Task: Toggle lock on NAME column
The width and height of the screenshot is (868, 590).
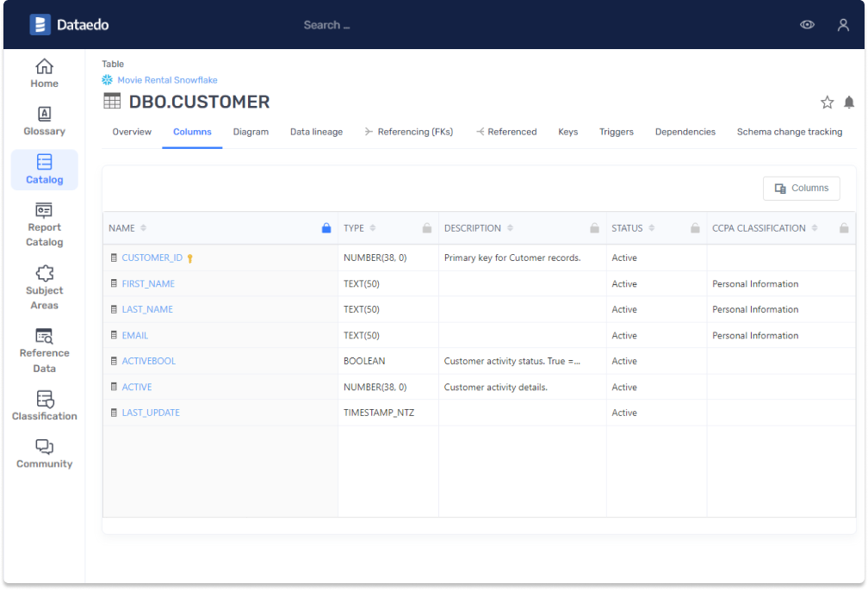Action: click(325, 228)
